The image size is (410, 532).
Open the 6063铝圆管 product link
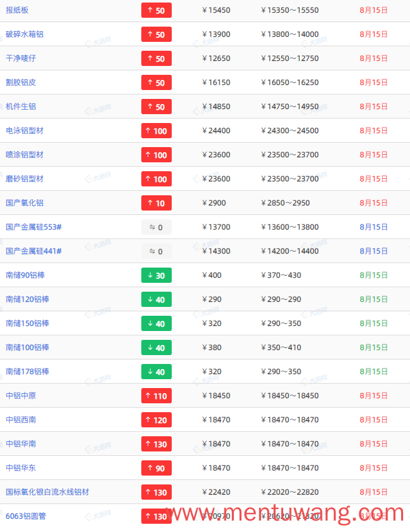tap(26, 516)
